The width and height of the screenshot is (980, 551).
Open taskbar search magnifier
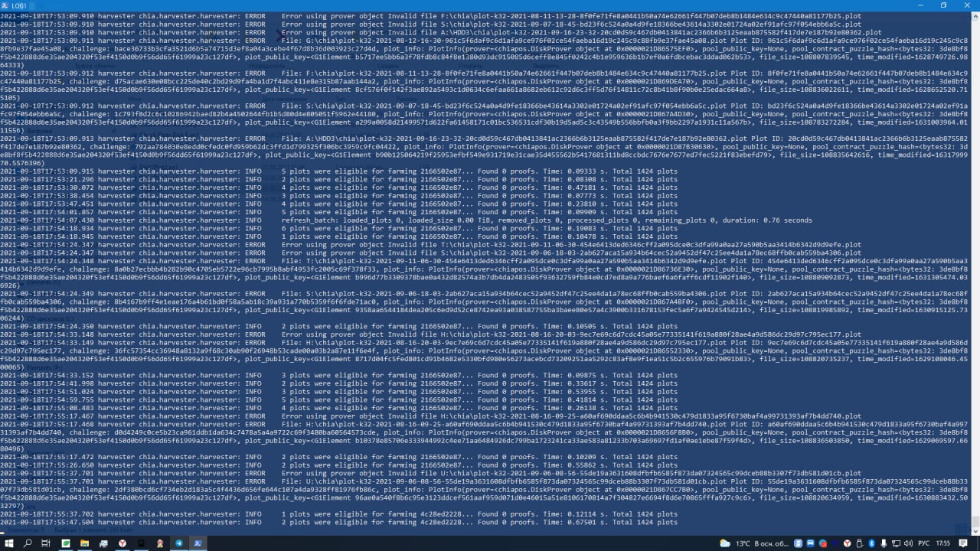(x=28, y=543)
